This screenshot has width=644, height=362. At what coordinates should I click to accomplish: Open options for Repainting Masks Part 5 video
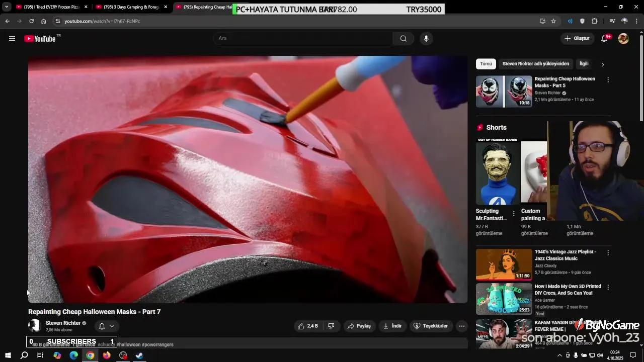point(608,80)
